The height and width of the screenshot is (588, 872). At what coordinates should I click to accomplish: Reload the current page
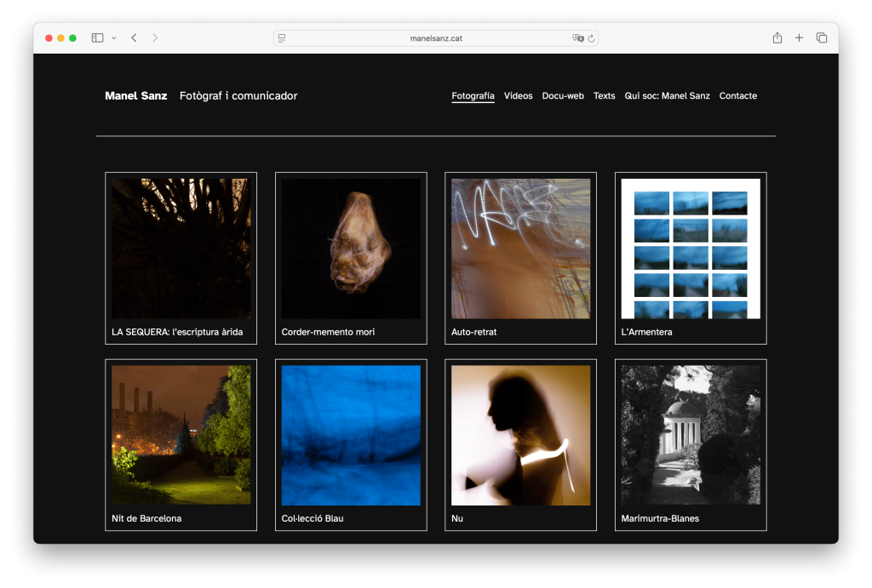pos(591,38)
